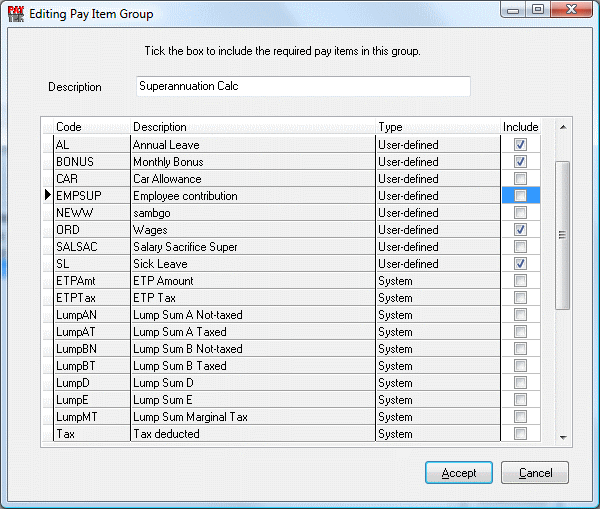Untick Include for Sick Leave
This screenshot has height=509, width=600.
coord(520,264)
